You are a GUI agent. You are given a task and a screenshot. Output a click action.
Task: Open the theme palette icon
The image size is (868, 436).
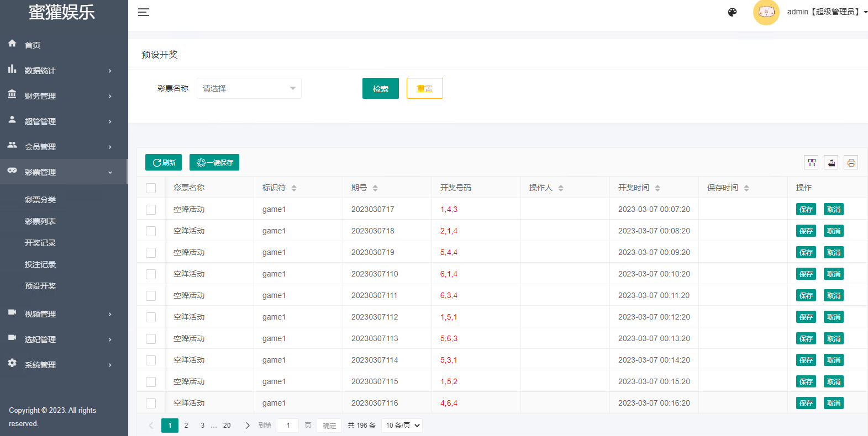(732, 12)
